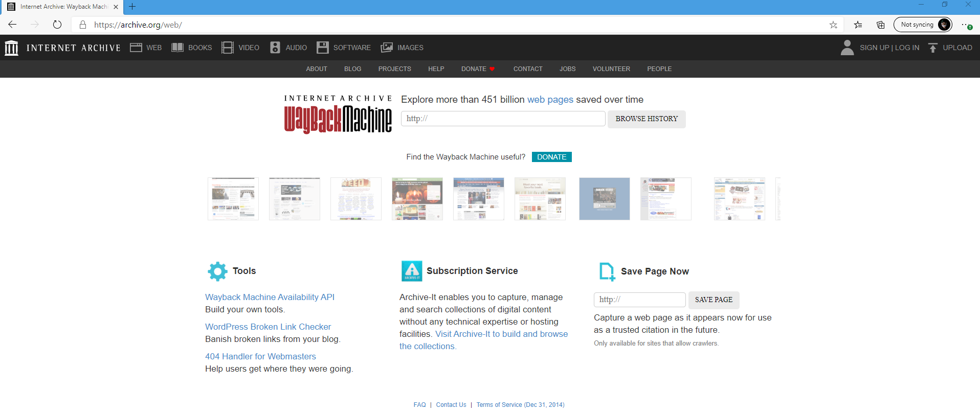Open the candle-lit dark site thumbnail

click(417, 199)
